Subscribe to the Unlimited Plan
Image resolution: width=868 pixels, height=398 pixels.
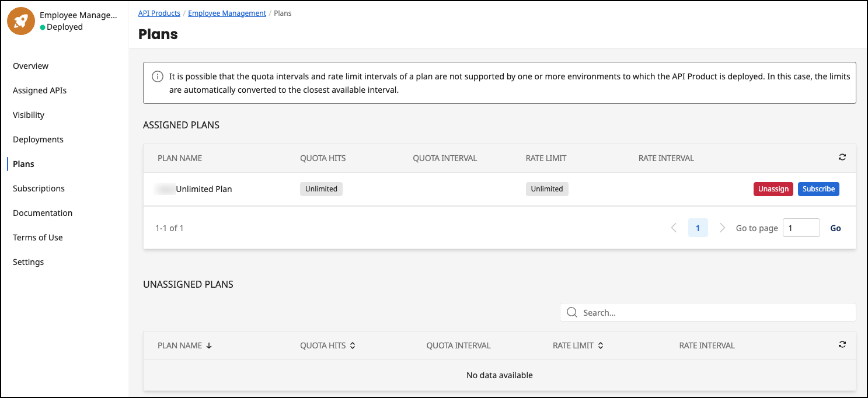click(818, 188)
